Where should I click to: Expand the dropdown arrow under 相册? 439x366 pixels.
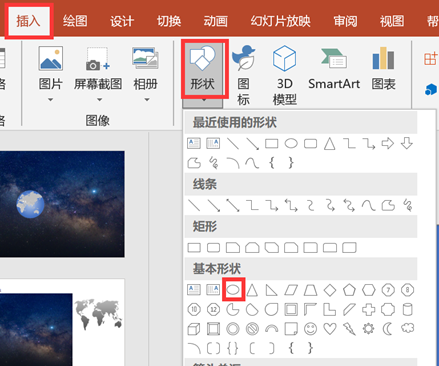point(147,100)
